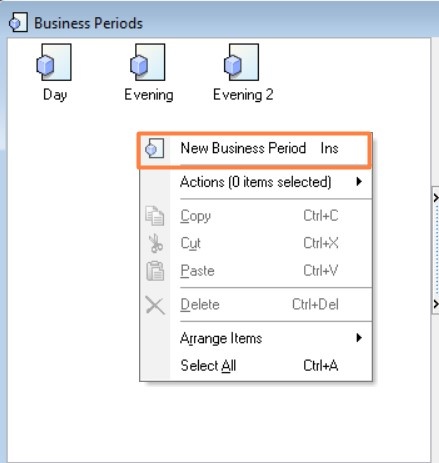Click the Delete menu entry
439x463 pixels.
point(255,305)
